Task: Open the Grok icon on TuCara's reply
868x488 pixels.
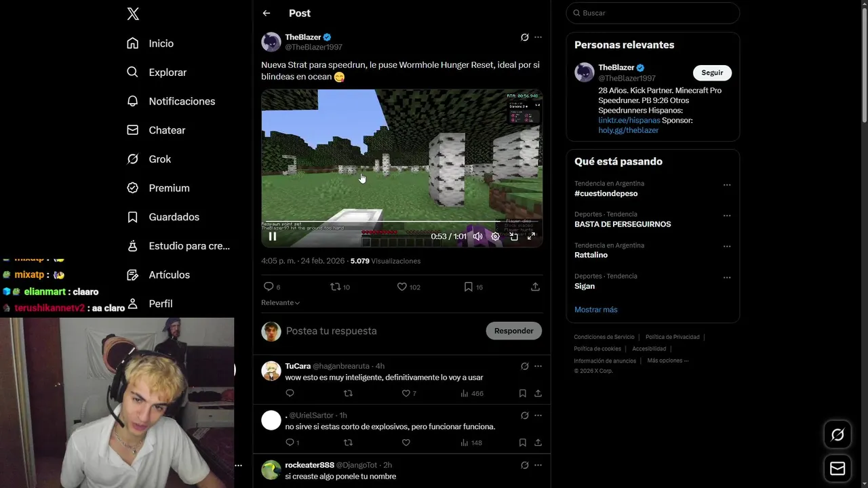Action: pyautogui.click(x=524, y=366)
